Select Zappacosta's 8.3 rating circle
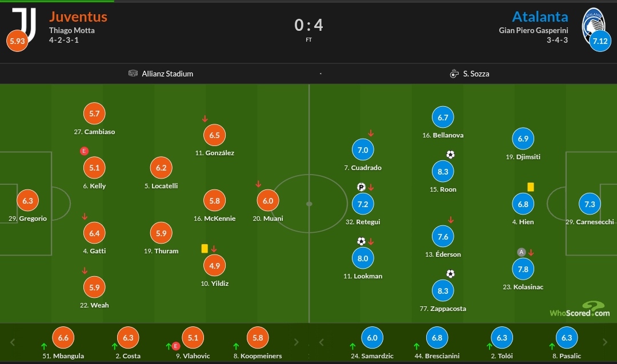617x364 pixels. [x=443, y=291]
